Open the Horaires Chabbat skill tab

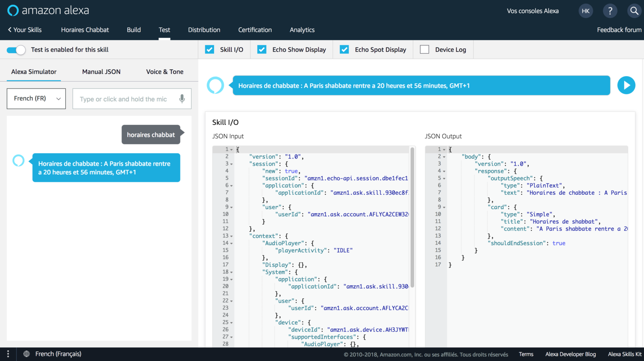coord(85,30)
